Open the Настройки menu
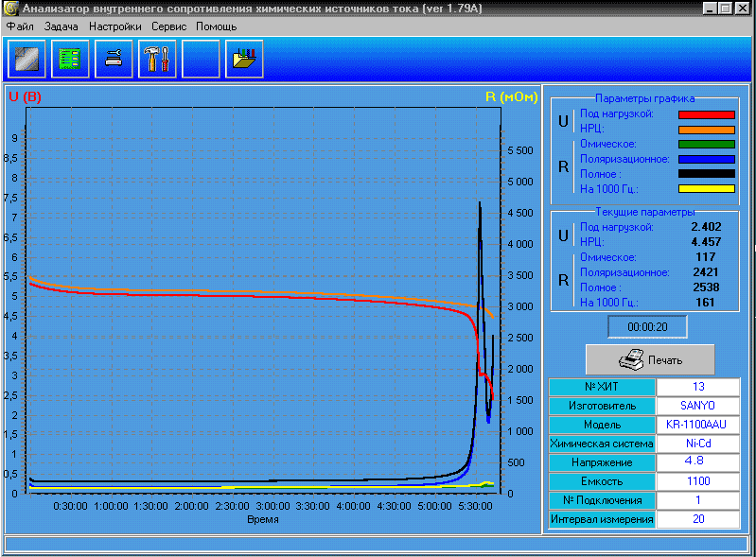Image resolution: width=756 pixels, height=557 pixels. tap(115, 26)
